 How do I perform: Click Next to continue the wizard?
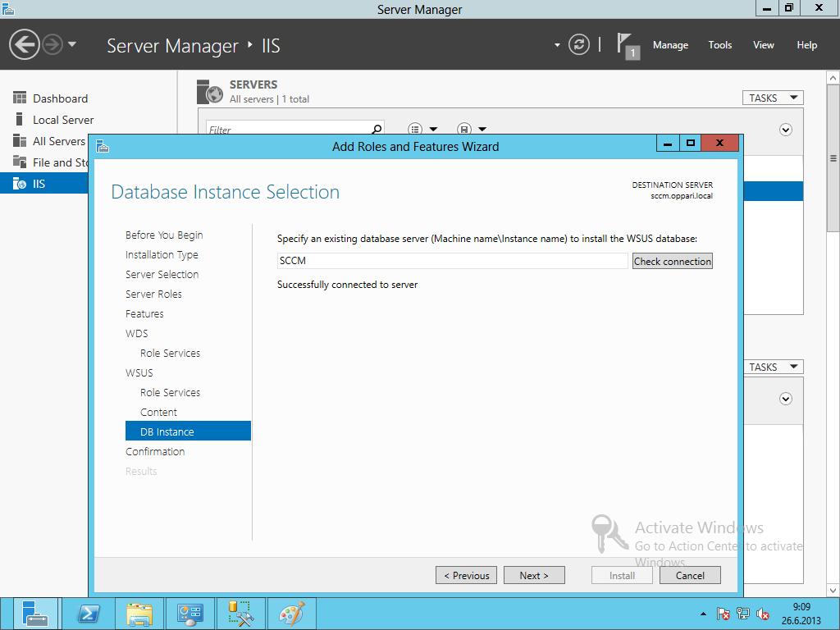tap(534, 575)
